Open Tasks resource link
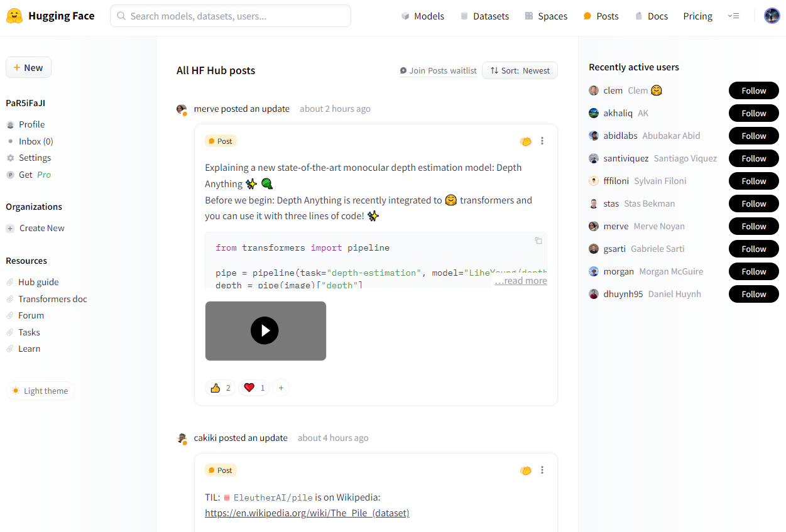 [x=23, y=332]
